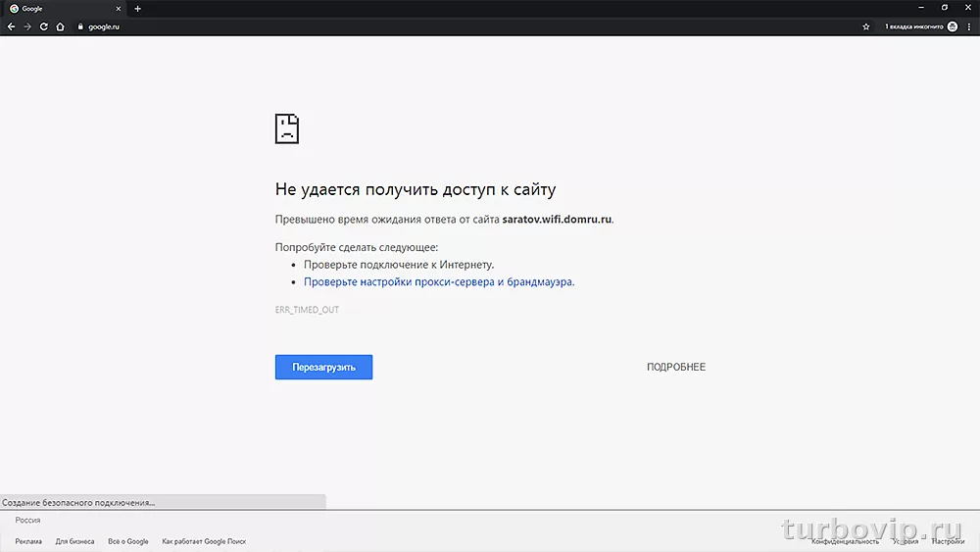The image size is (980, 552).
Task: Click Как работает Google Поиск link
Action: coord(204,541)
